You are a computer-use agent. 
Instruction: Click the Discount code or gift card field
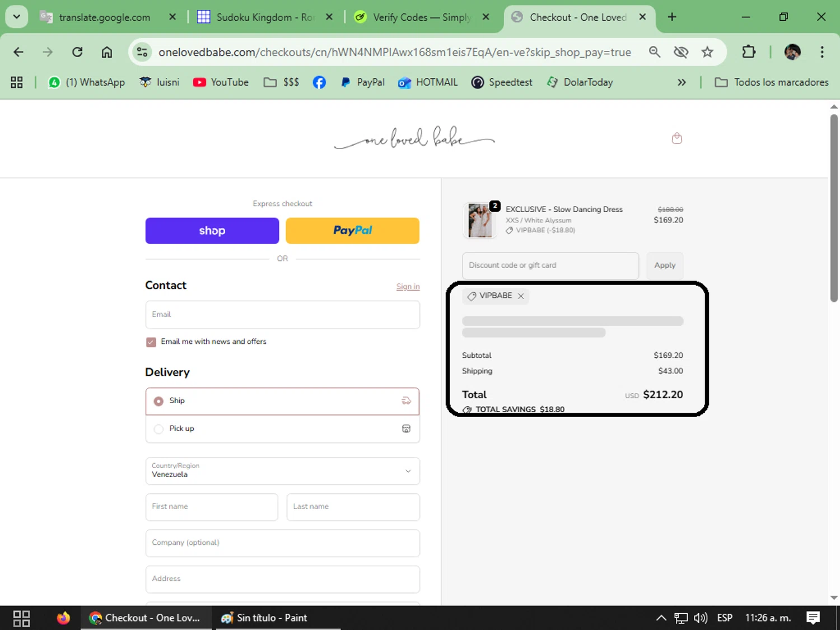click(x=550, y=265)
